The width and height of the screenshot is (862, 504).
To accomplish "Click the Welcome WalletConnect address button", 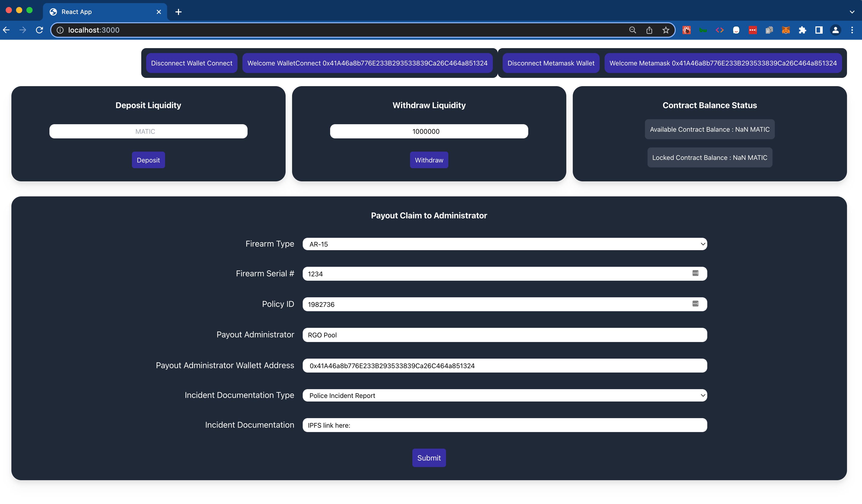I will click(x=367, y=63).
